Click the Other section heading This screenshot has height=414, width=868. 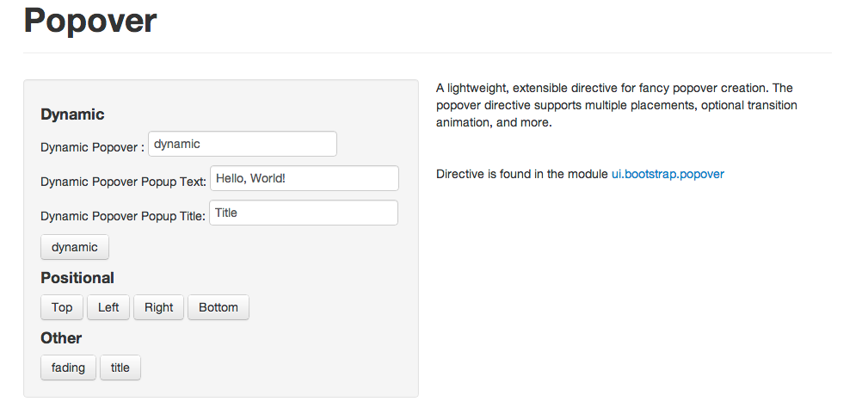click(x=61, y=338)
